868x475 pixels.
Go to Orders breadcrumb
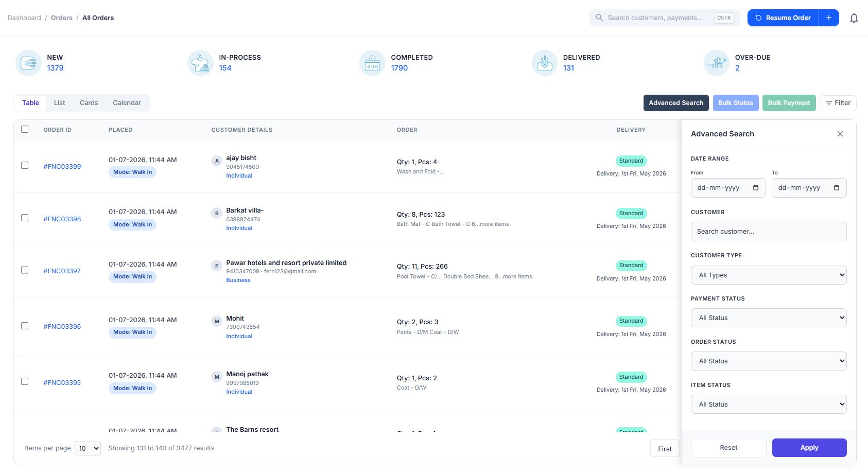(62, 18)
